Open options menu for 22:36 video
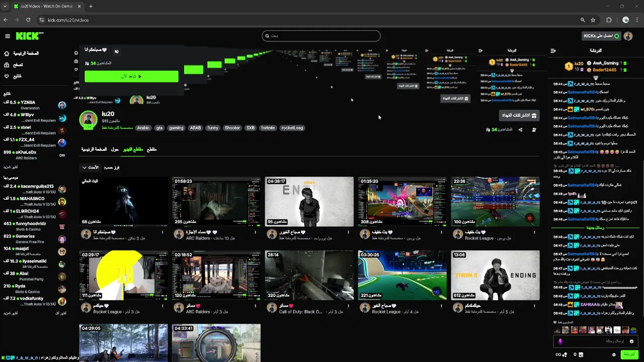 coord(535,232)
